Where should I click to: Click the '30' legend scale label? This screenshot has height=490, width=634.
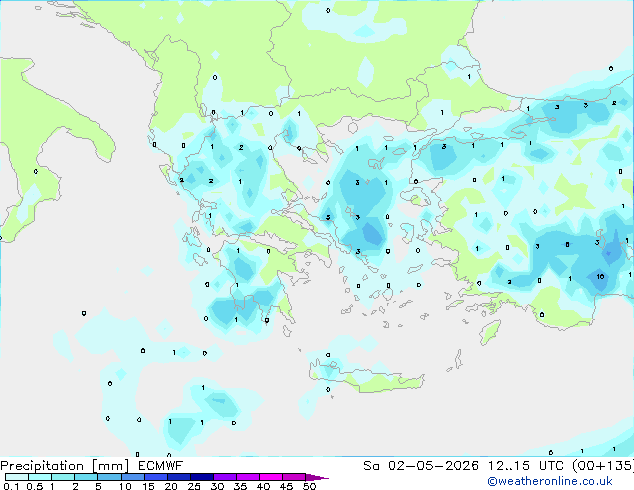click(217, 486)
